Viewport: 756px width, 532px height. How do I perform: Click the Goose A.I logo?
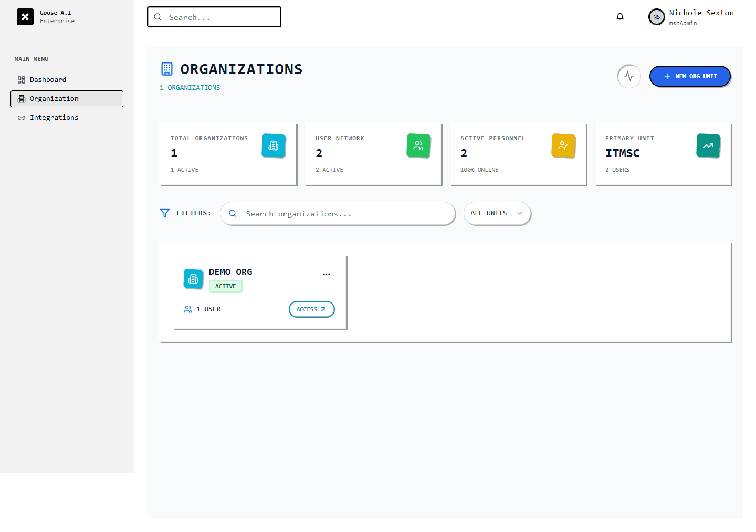coord(25,16)
